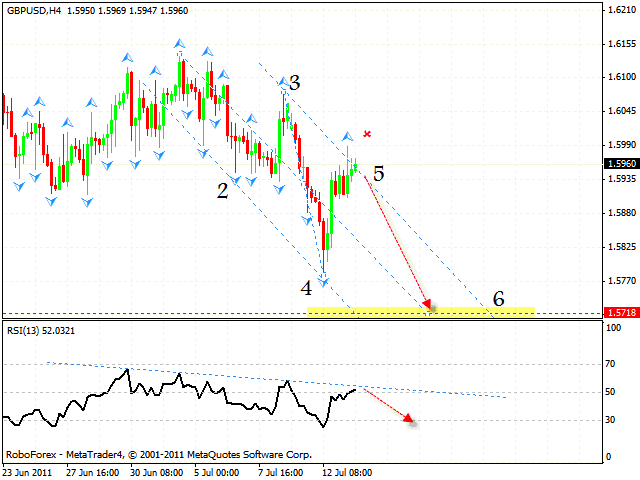This screenshot has height=480, width=640.
Task: Click red arrowhead pointing at yellow target zone
Action: coord(427,304)
